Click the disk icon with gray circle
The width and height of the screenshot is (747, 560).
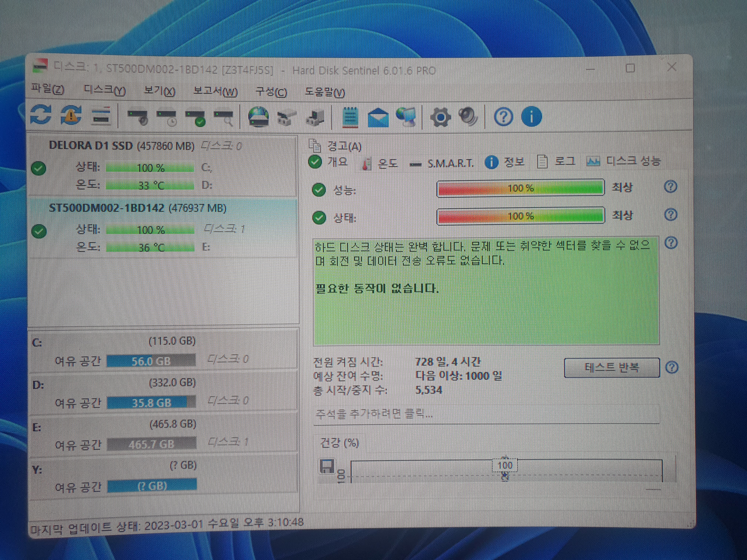coord(138,117)
